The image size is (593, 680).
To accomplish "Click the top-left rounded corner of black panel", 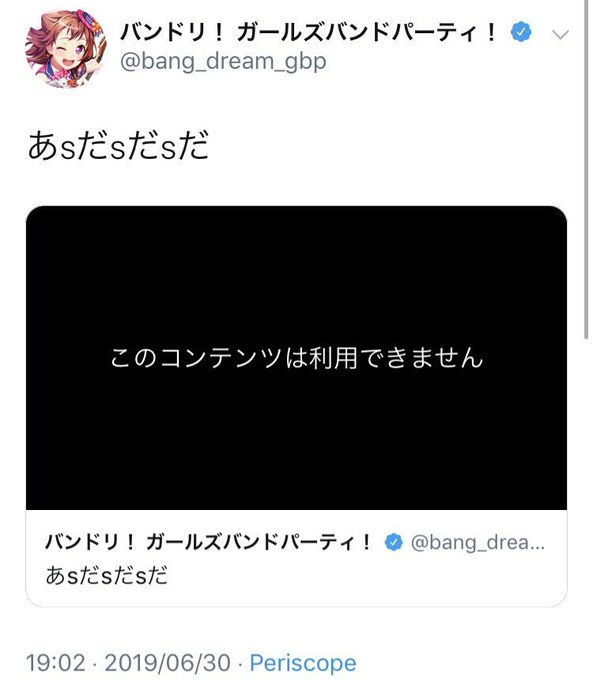I will pyautogui.click(x=33, y=213).
